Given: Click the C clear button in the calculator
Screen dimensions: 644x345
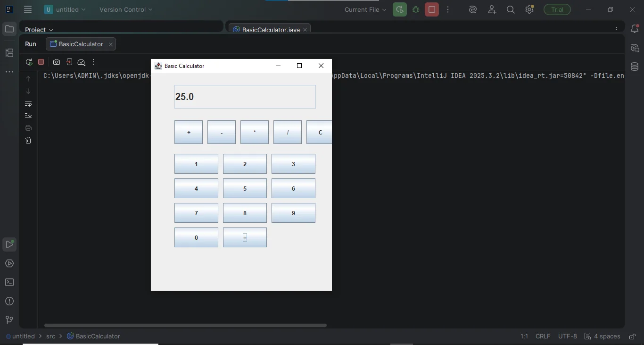Looking at the screenshot, I should [x=319, y=132].
